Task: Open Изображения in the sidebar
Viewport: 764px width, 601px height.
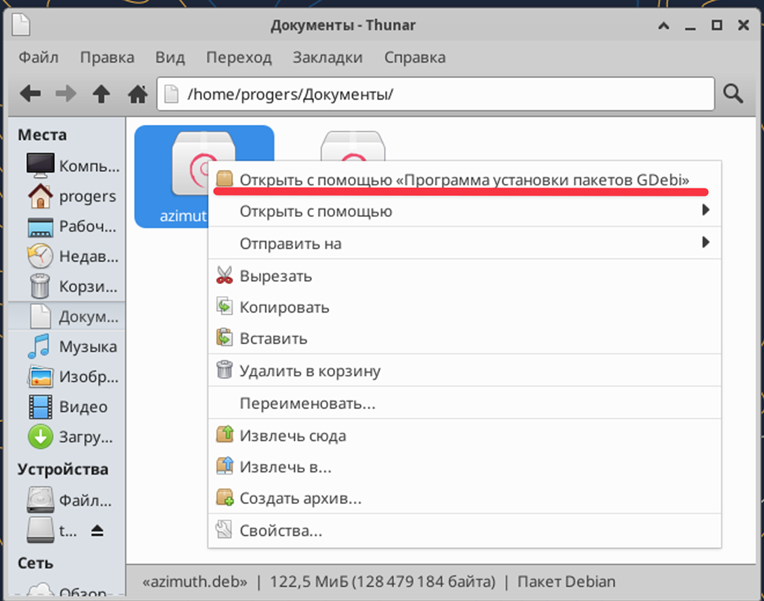Action: (67, 377)
